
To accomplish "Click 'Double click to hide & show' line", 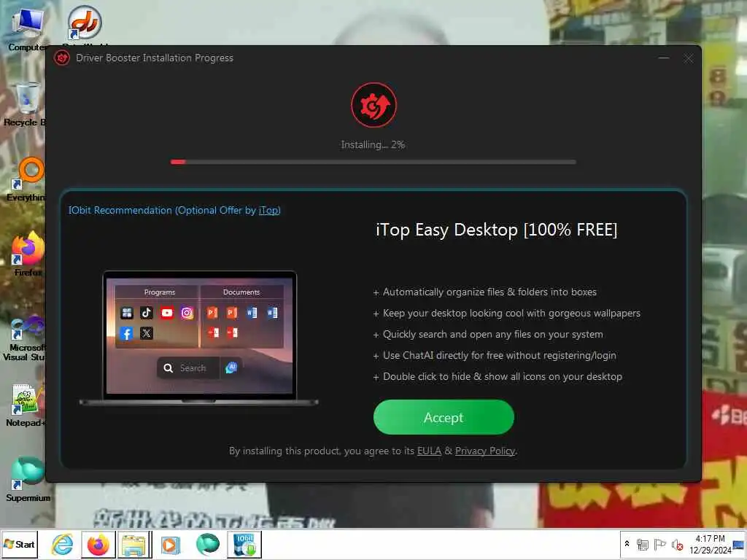I will tap(502, 377).
